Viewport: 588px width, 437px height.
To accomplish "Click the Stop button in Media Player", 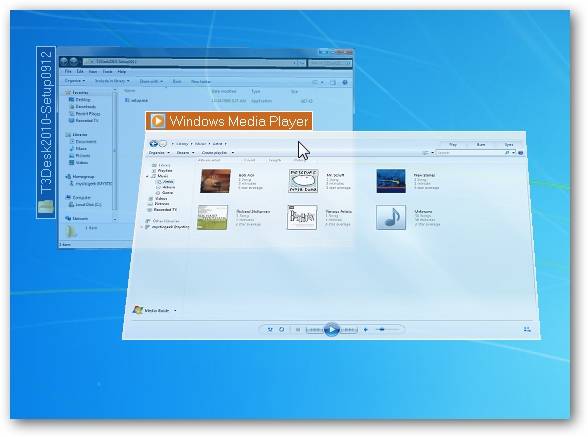I will click(298, 330).
